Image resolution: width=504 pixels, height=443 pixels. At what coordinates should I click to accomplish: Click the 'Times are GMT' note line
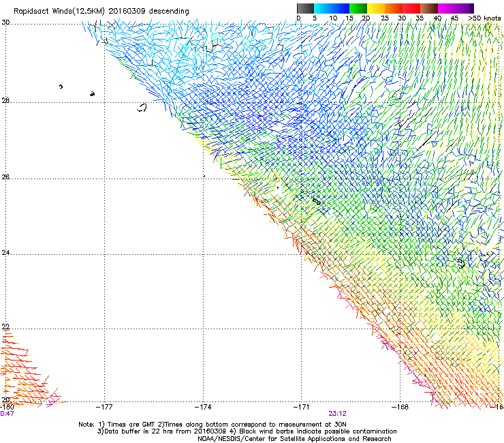point(212,425)
